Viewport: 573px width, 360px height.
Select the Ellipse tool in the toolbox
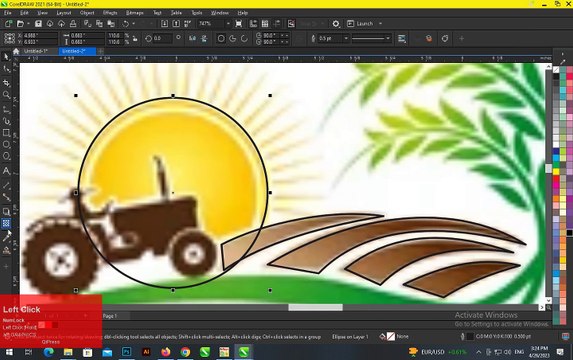click(6, 144)
